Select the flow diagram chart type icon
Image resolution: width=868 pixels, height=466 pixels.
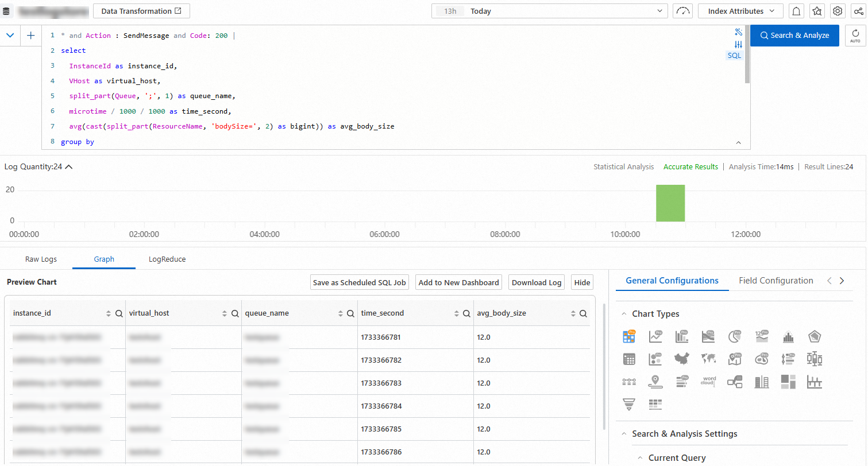(735, 382)
